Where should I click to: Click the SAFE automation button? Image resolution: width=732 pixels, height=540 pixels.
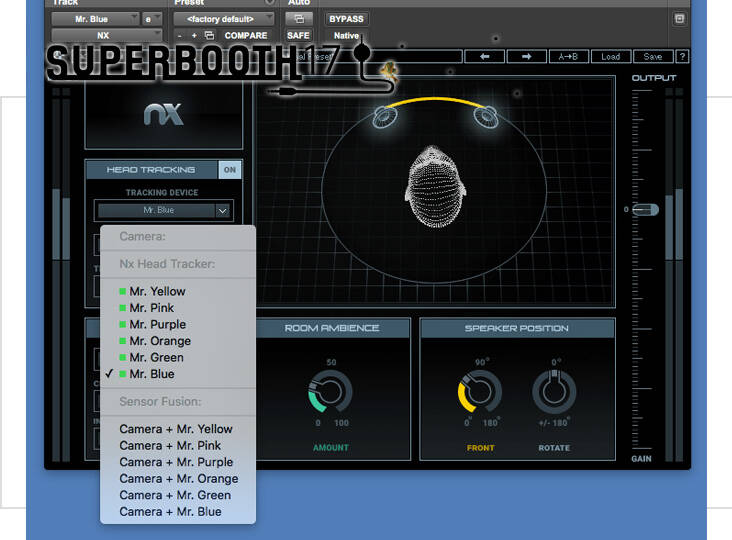tap(298, 35)
